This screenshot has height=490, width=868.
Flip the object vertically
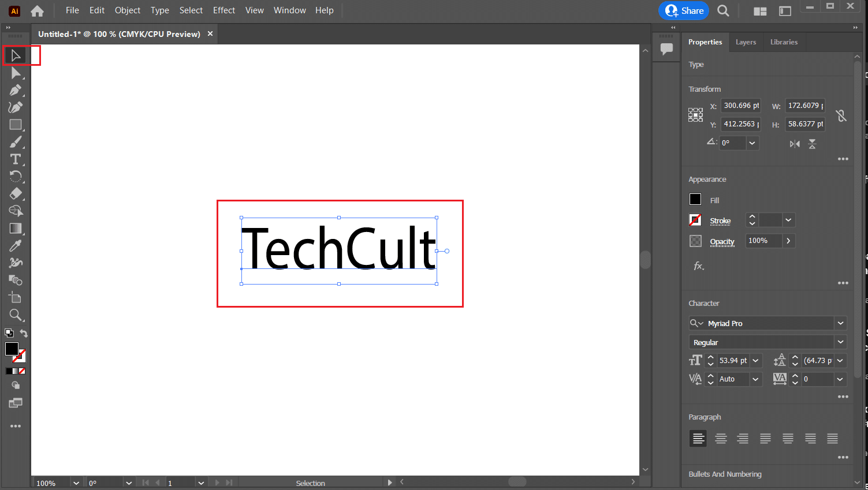pos(812,144)
